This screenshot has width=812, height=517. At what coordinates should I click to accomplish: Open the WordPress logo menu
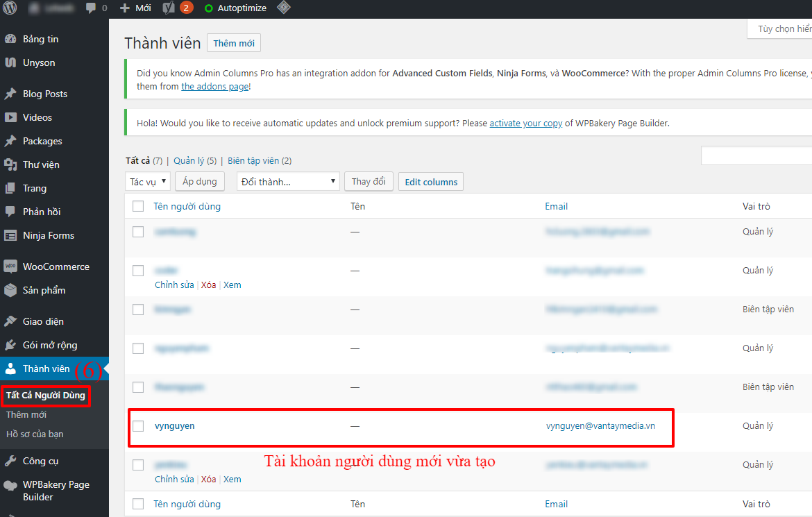(10, 8)
